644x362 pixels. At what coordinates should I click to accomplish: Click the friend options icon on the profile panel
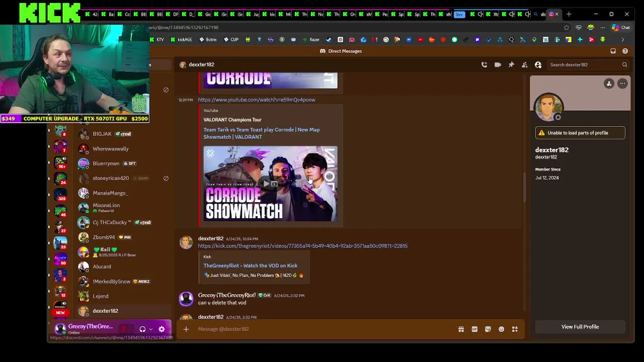pyautogui.click(x=609, y=83)
